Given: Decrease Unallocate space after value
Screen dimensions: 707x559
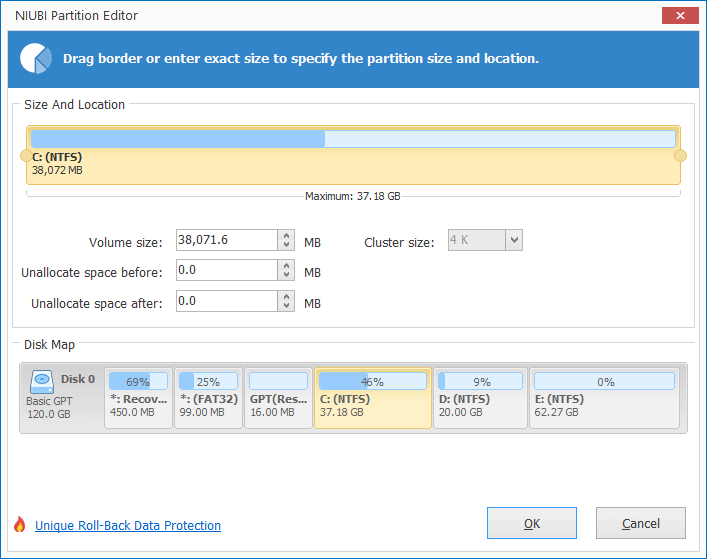Looking at the screenshot, I should click(x=286, y=306).
